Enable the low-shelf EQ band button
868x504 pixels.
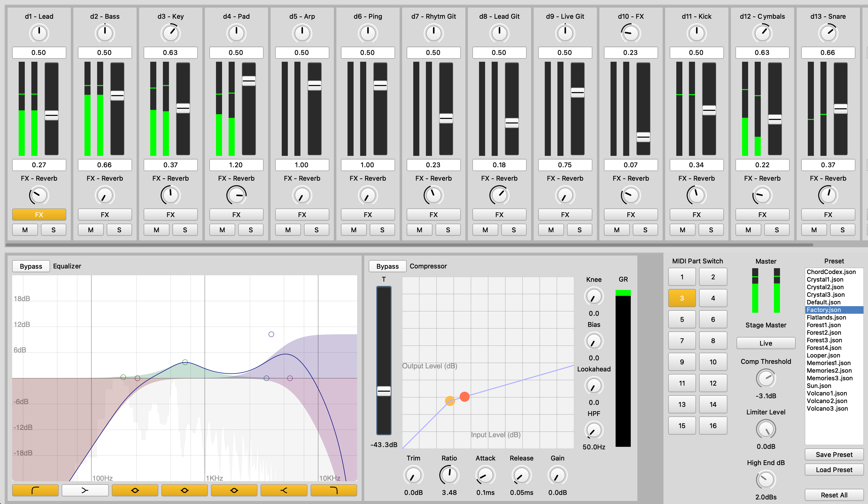point(85,490)
